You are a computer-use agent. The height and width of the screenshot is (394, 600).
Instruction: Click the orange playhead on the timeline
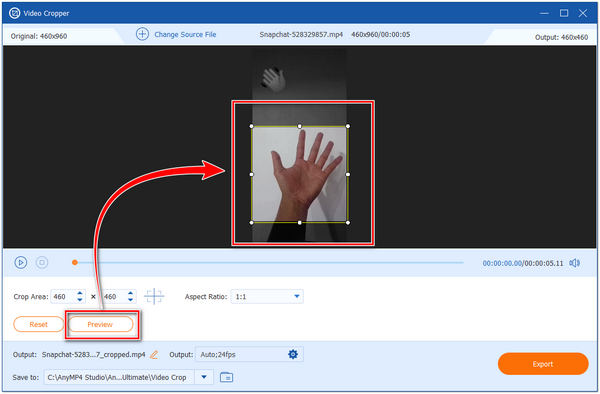pyautogui.click(x=75, y=262)
